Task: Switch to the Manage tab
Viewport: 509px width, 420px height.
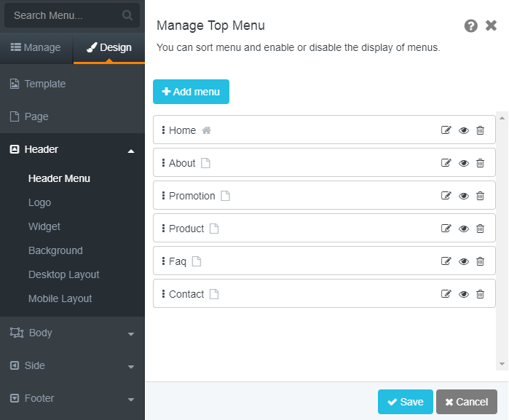Action: (36, 47)
